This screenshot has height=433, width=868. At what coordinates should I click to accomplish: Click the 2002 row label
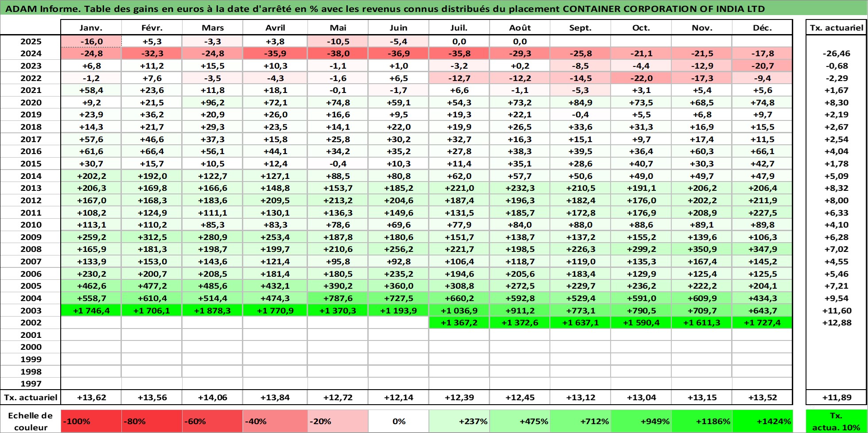point(31,323)
